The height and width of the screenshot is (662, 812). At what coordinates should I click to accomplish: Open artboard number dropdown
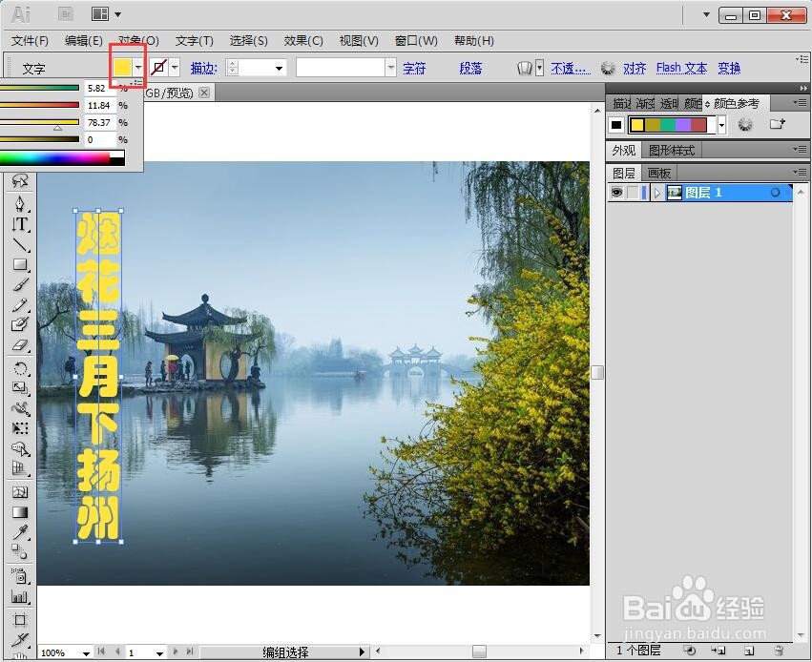[x=159, y=653]
